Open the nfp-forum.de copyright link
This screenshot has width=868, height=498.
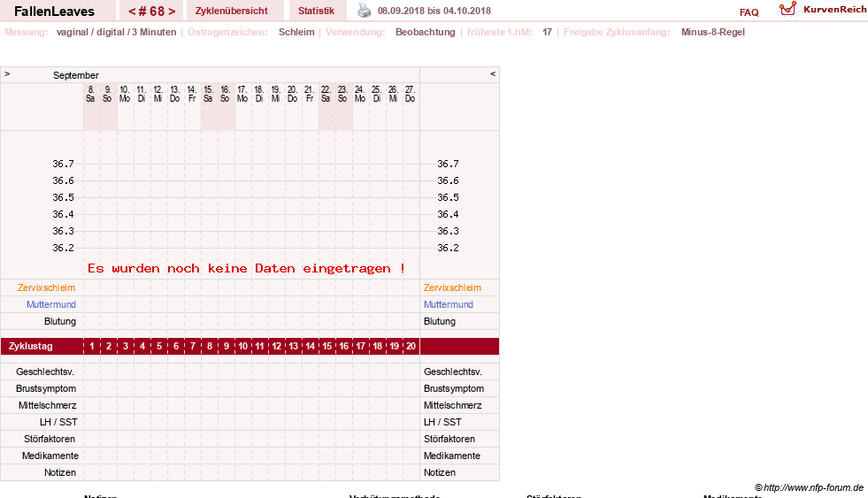pos(809,487)
